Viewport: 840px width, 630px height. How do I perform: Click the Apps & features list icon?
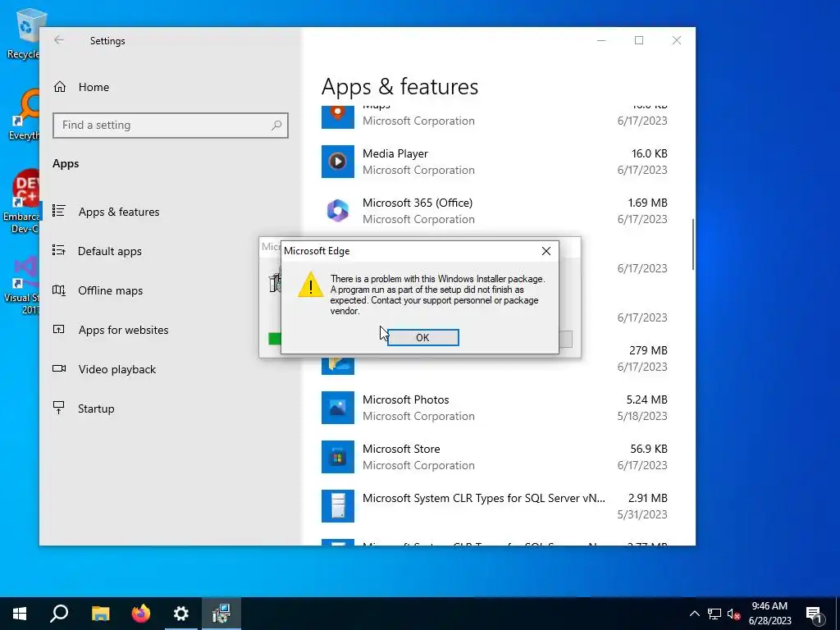coord(59,211)
